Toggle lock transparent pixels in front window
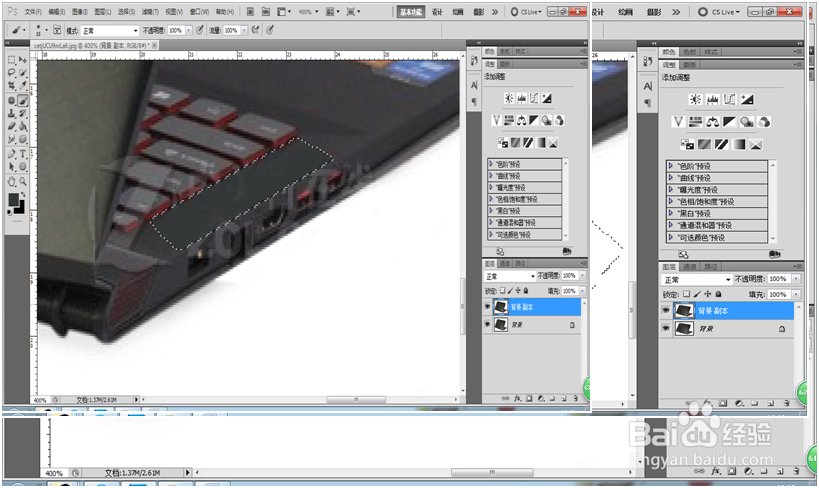Image resolution: width=819 pixels, height=488 pixels. click(x=502, y=291)
